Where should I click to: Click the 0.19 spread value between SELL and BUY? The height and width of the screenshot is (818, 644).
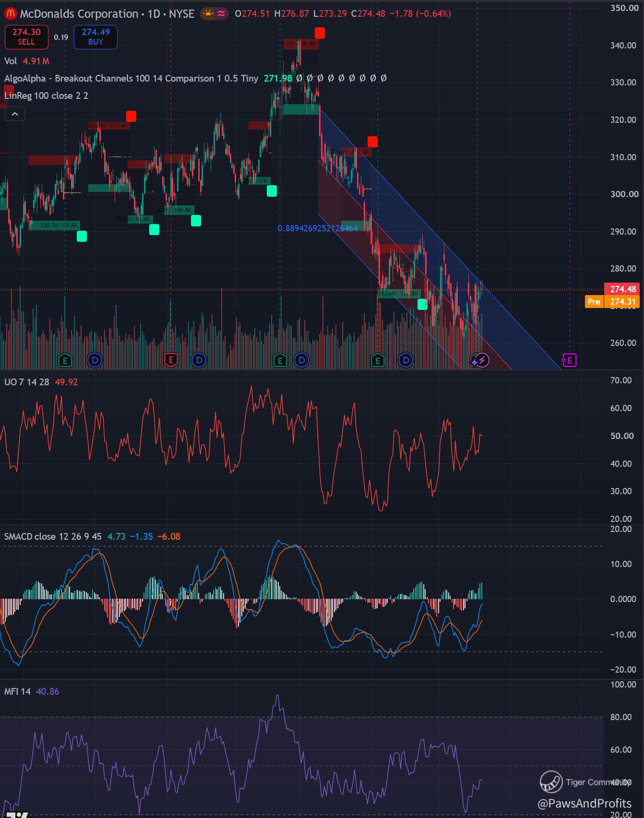click(61, 37)
